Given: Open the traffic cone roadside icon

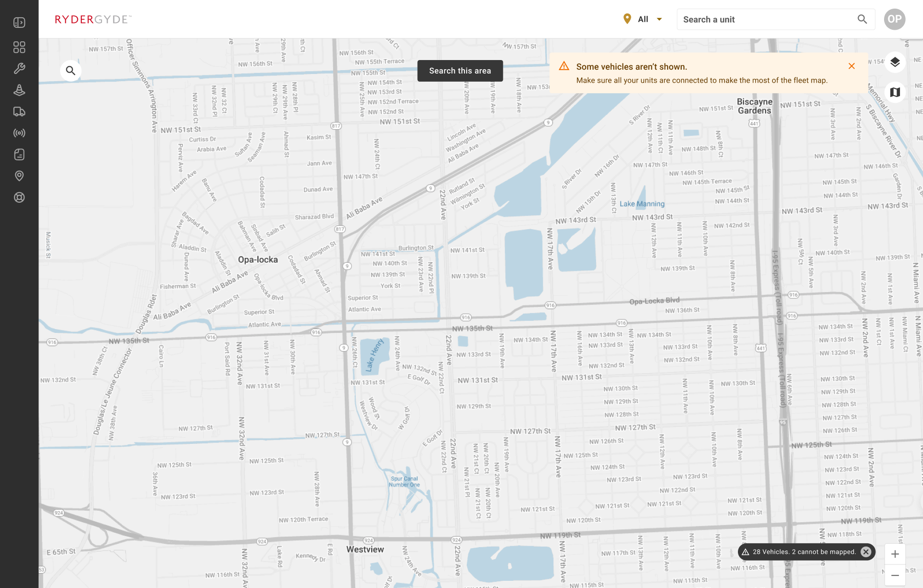Looking at the screenshot, I should point(19,90).
